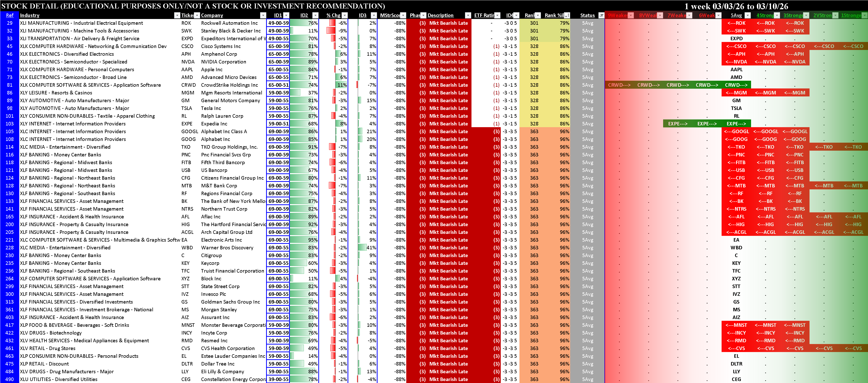Click the filter arrow on 5Avg column
The image size is (868, 383).
click(748, 15)
